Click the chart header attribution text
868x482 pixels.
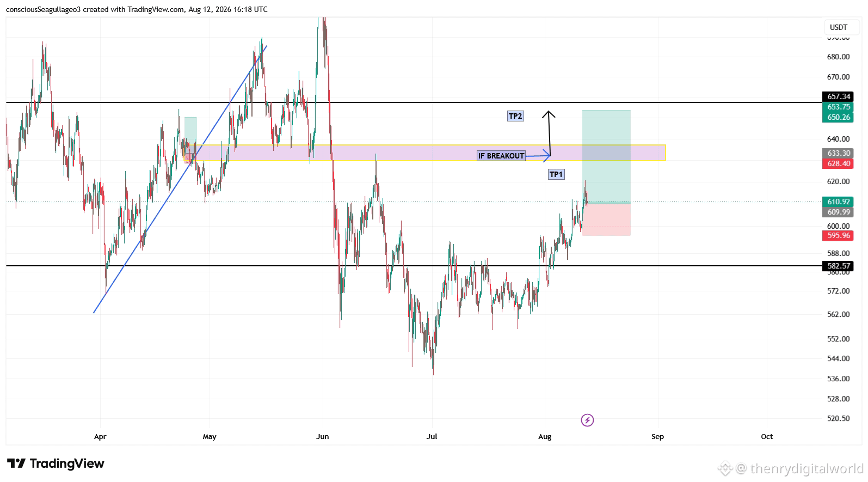tap(137, 9)
